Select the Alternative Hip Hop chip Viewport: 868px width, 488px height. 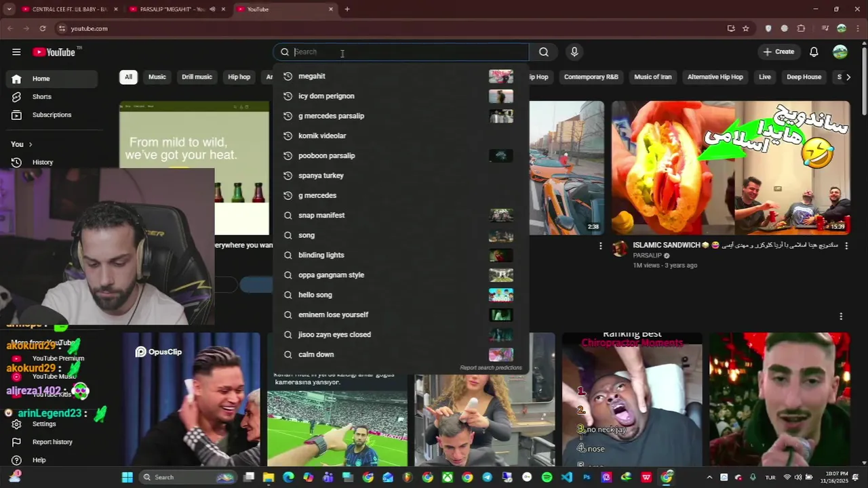(715, 77)
